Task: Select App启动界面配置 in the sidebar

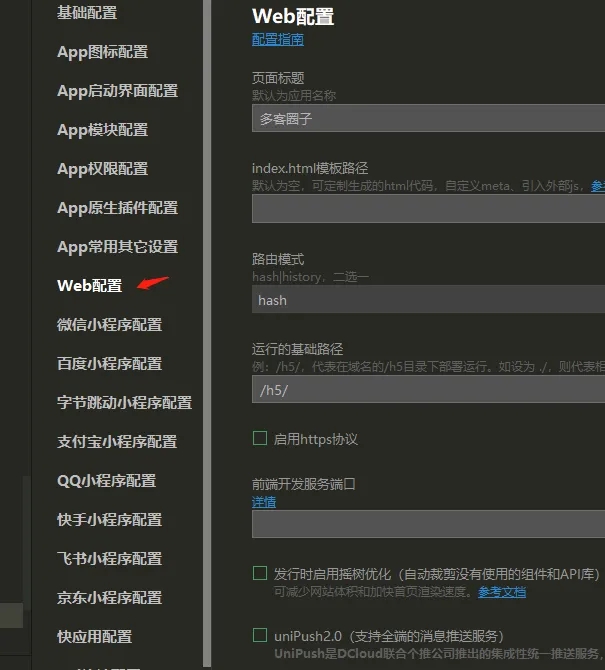Action: [x=117, y=91]
